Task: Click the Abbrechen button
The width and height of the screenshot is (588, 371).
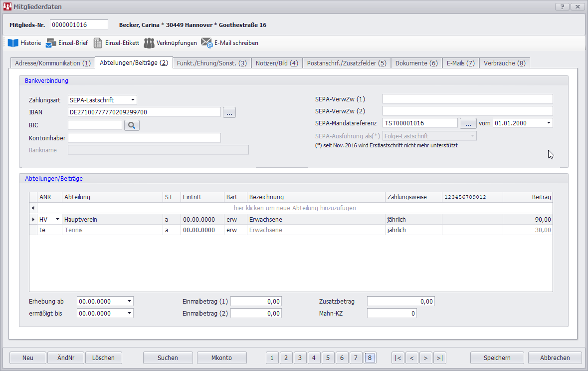Action: pos(555,358)
